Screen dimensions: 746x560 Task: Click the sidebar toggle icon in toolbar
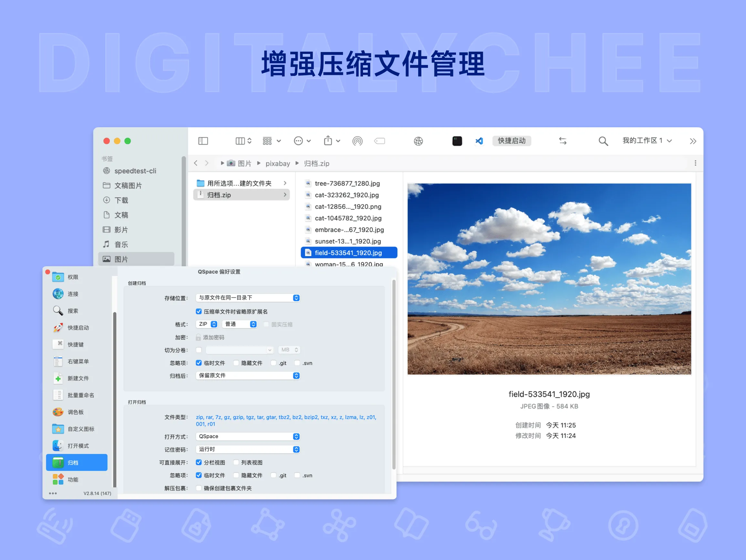203,141
